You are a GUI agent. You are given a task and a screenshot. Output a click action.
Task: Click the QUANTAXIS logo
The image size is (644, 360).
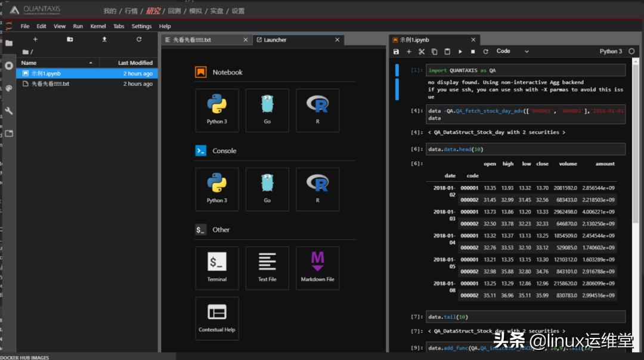[x=36, y=10]
